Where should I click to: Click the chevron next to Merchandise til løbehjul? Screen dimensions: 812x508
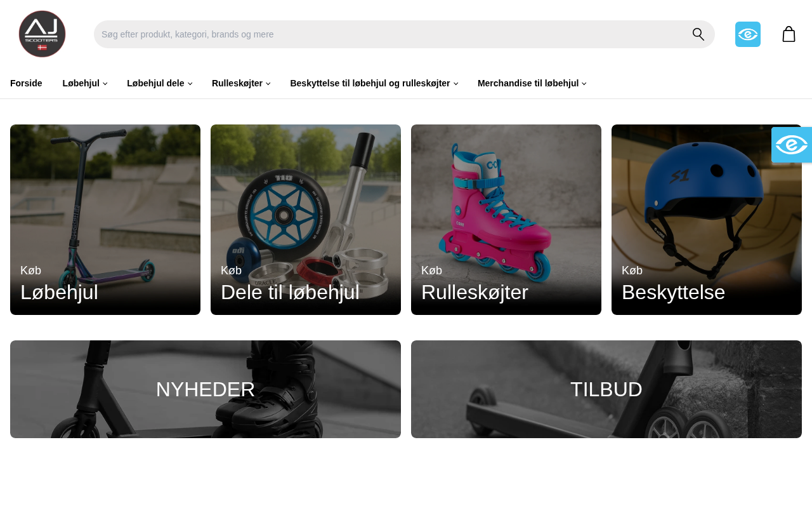[x=584, y=84]
